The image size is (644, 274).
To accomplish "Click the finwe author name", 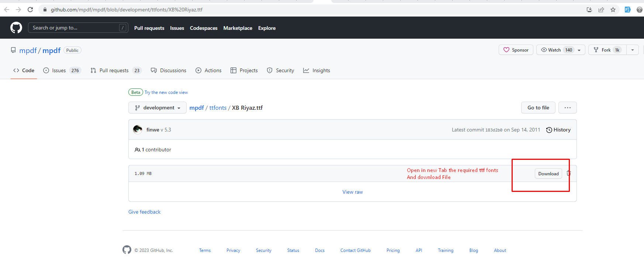I will point(153,130).
